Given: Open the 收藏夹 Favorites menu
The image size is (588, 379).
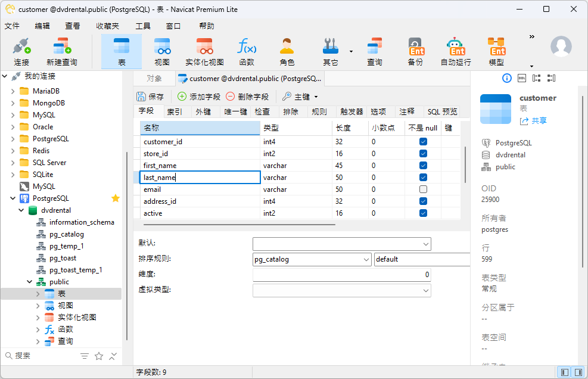Looking at the screenshot, I should (107, 26).
